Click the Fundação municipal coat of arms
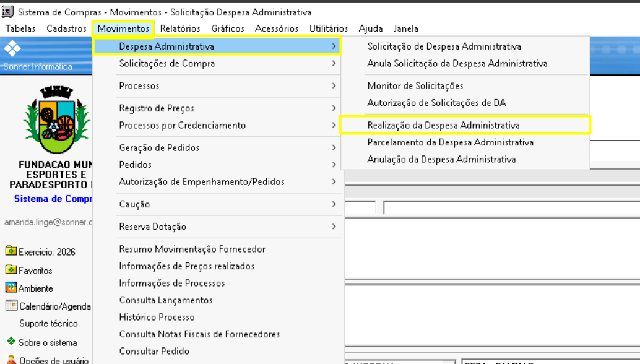640x364 pixels. [57, 119]
